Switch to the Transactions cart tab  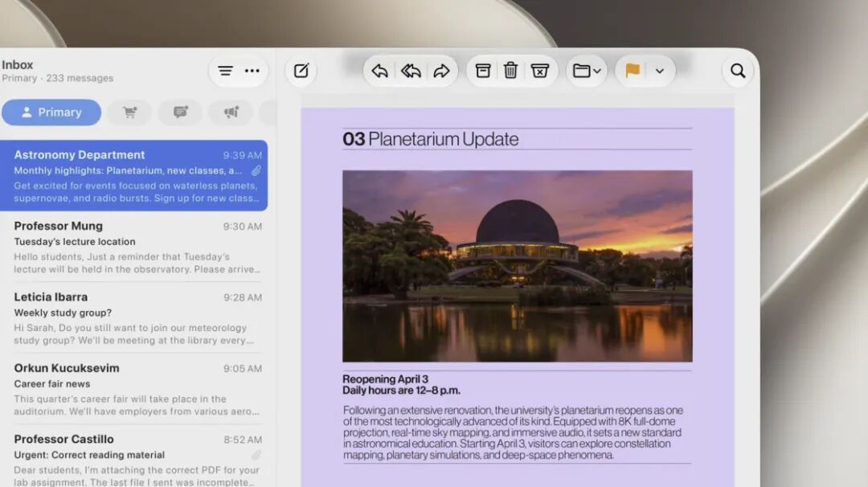click(x=130, y=113)
